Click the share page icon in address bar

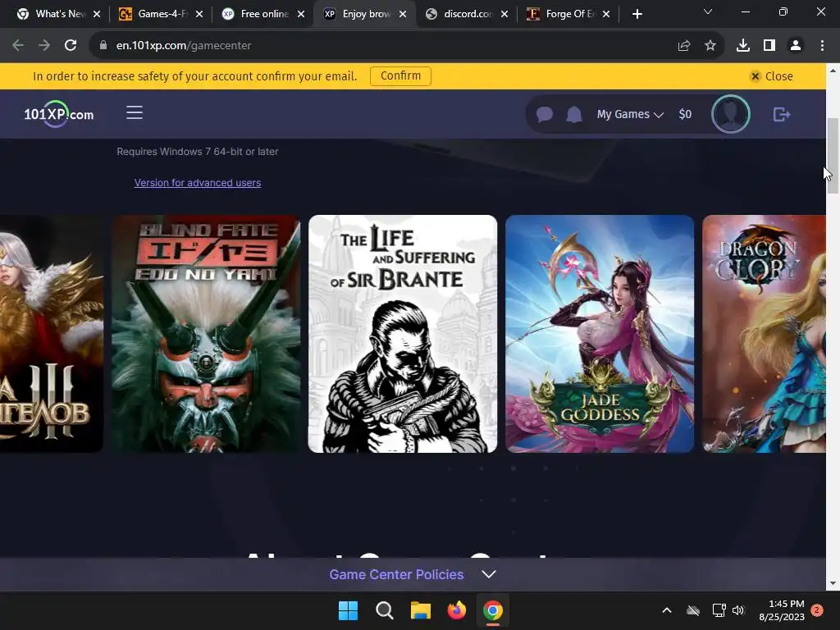(x=684, y=46)
